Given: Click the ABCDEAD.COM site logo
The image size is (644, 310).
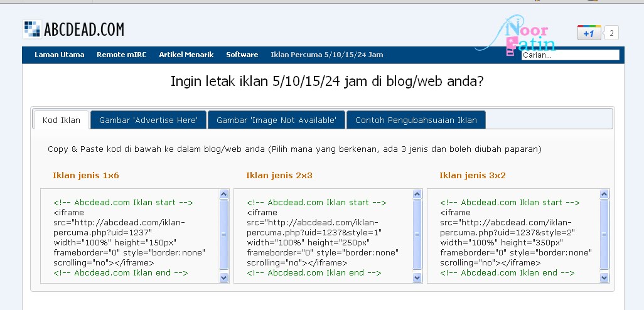Looking at the screenshot, I should (73, 29).
